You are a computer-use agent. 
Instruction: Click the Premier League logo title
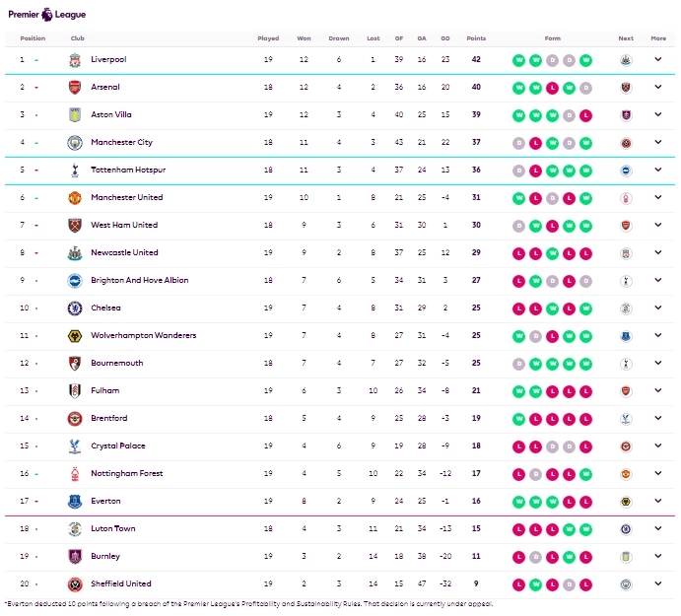pyautogui.click(x=46, y=15)
